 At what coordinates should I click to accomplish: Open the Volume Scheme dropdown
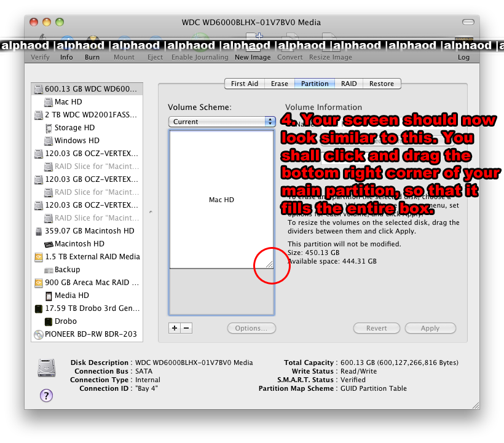222,122
